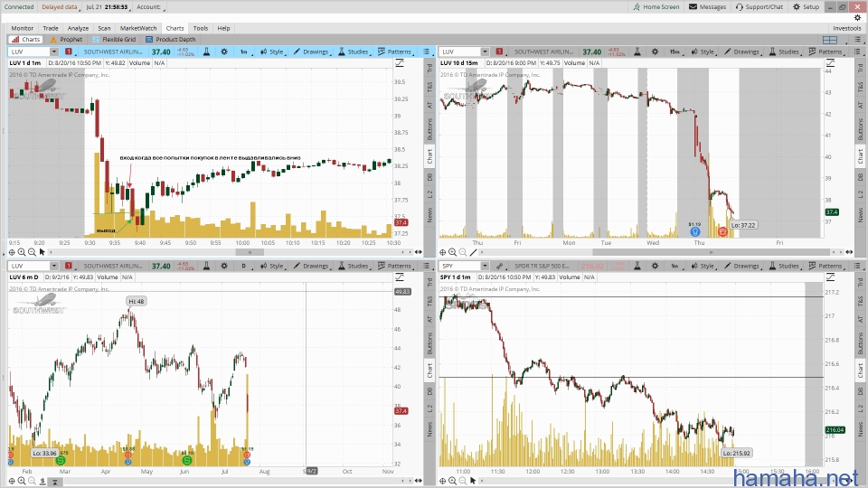This screenshot has width=868, height=488.
Task: Click zoom out magnifier under top-left chart
Action: point(32,252)
